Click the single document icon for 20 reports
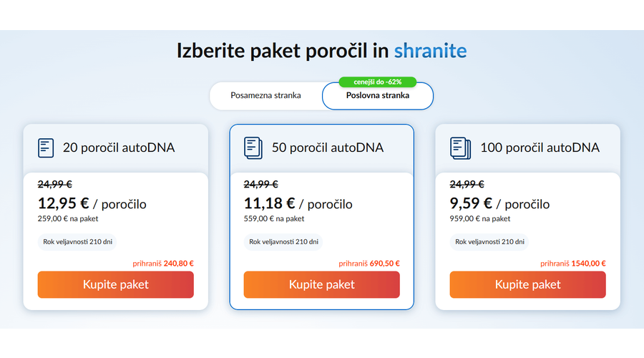 46,147
